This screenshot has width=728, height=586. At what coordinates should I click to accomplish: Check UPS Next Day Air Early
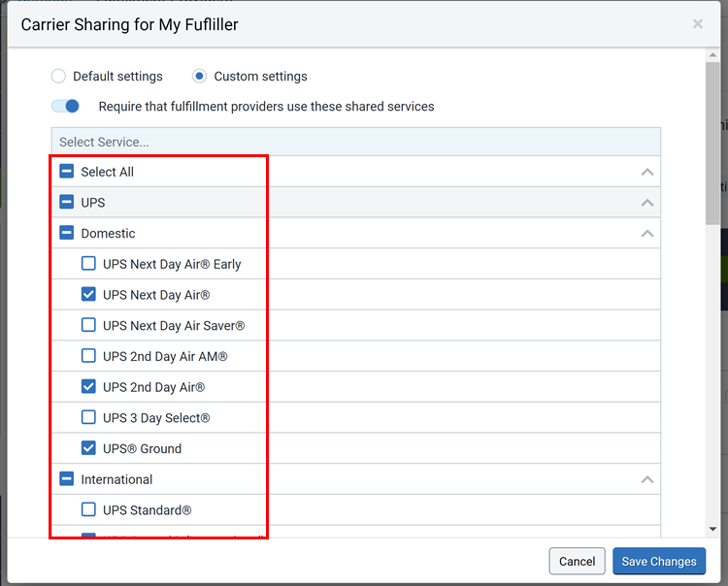(88, 264)
